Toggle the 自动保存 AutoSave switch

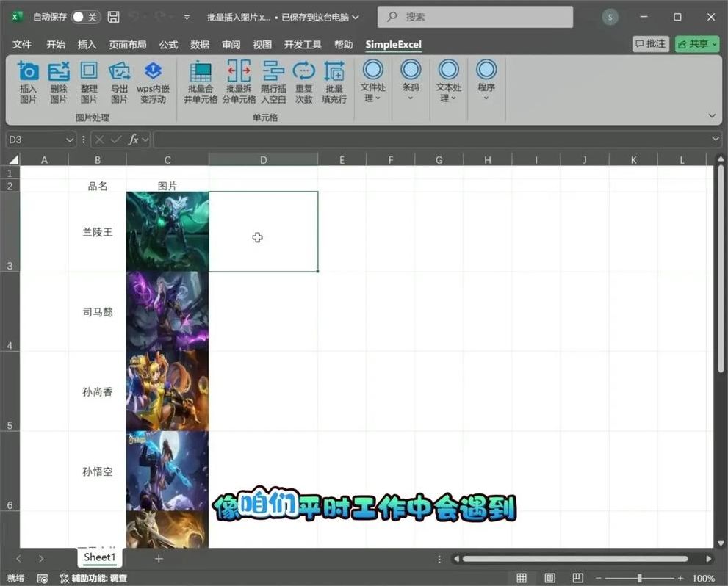point(86,17)
